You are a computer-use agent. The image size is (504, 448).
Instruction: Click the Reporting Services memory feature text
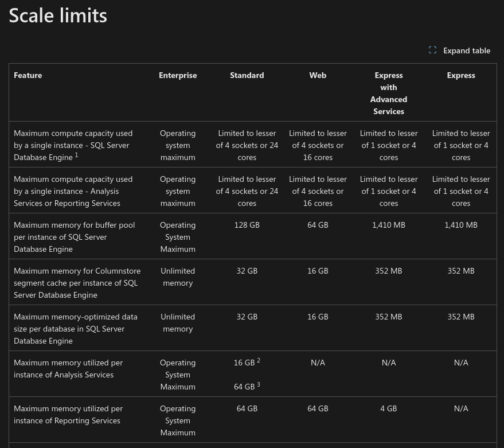click(68, 415)
